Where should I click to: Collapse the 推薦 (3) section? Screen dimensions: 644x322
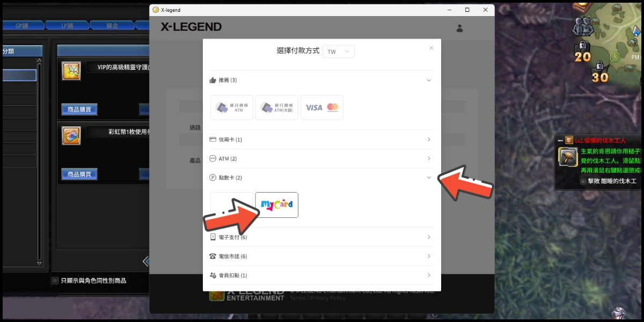322,80
